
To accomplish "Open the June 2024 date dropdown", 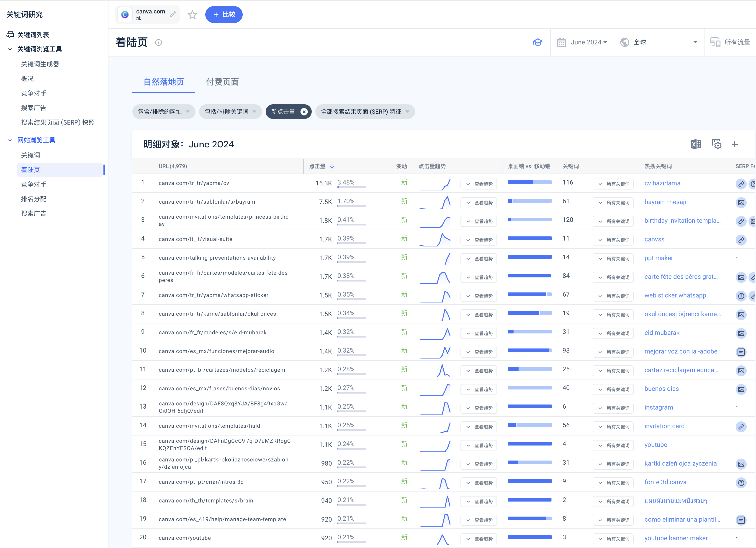I will pos(582,42).
